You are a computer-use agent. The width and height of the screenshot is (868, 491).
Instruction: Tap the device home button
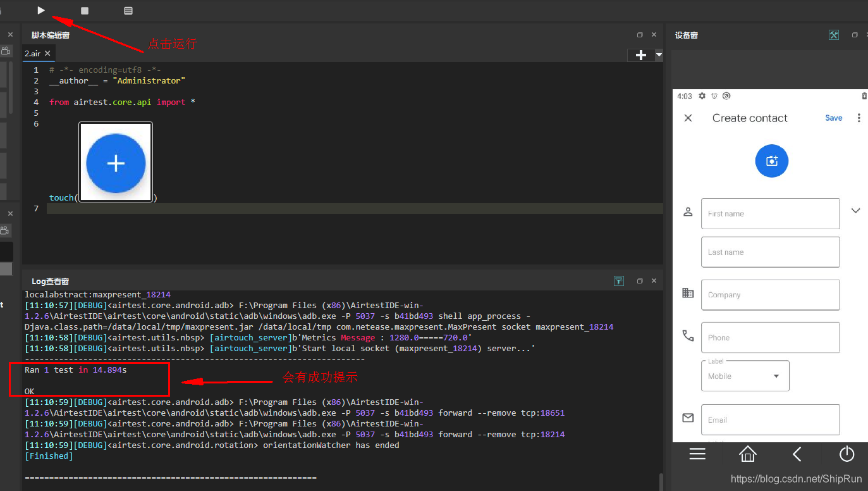click(748, 454)
